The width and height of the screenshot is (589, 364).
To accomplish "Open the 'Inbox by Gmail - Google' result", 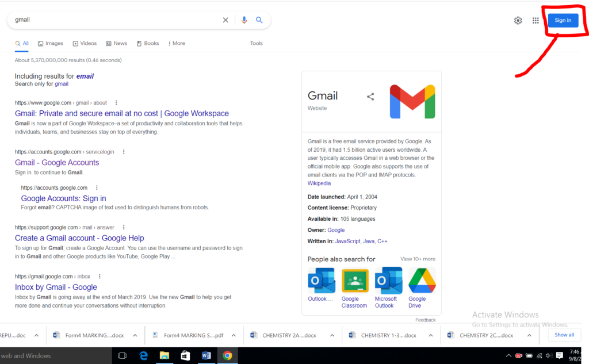I will tap(56, 288).
